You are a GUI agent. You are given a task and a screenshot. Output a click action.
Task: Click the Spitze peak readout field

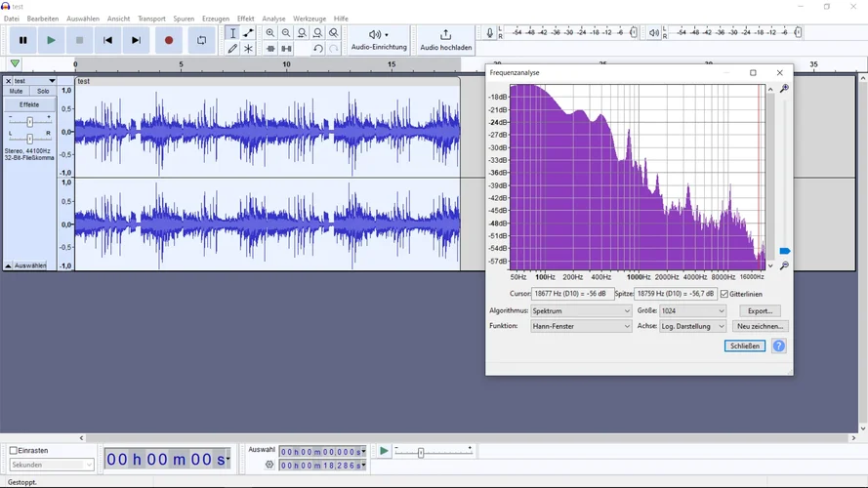tap(676, 294)
